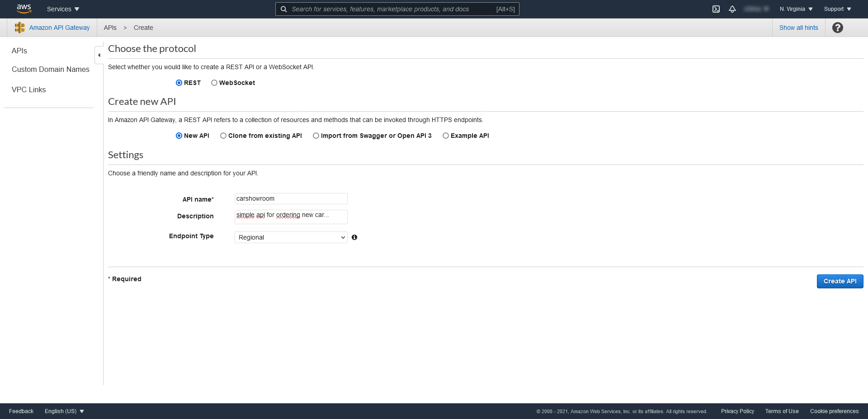Click the AWS logo in the header
868x419 pixels.
coord(24,9)
